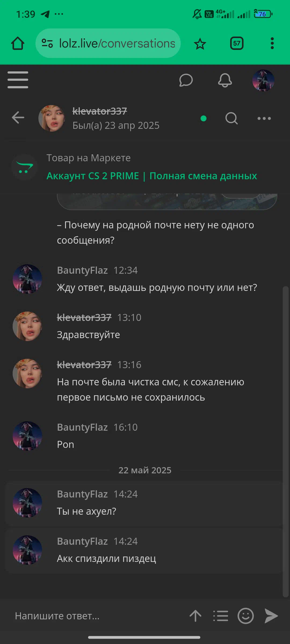Focus the Напишите ответ message field
Viewport: 290px width, 644px height.
tap(97, 616)
